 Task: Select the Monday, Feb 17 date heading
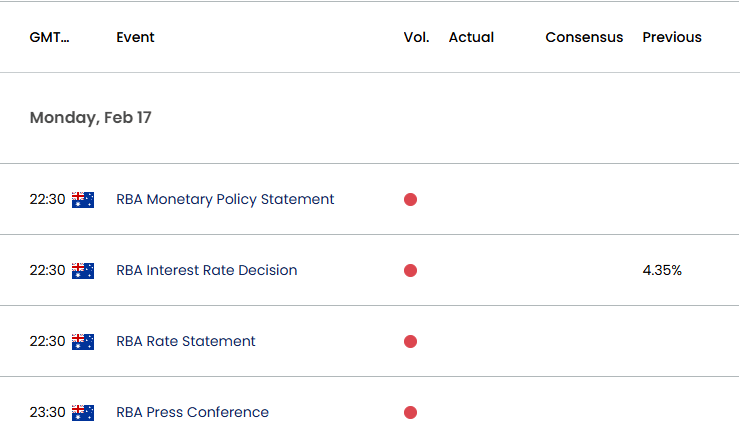pyautogui.click(x=91, y=117)
